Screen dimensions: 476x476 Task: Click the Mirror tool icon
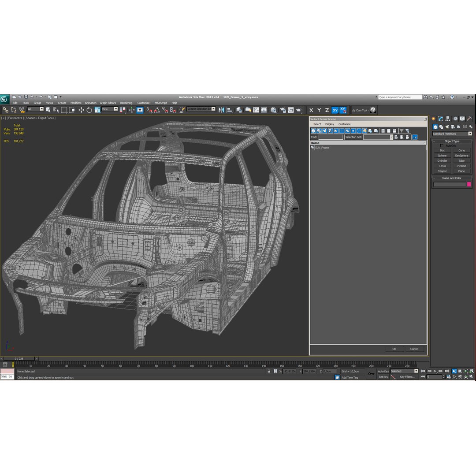point(221,110)
